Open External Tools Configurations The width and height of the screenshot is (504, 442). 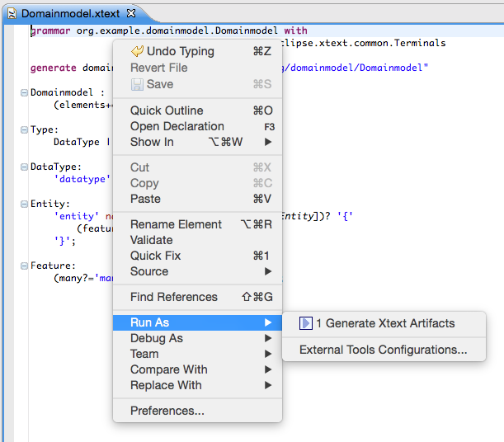click(x=383, y=350)
